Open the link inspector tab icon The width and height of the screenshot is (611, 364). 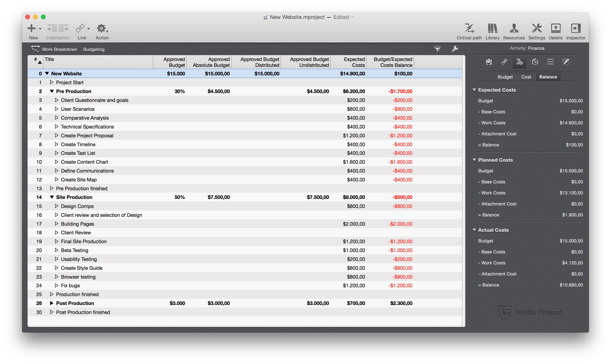[504, 62]
